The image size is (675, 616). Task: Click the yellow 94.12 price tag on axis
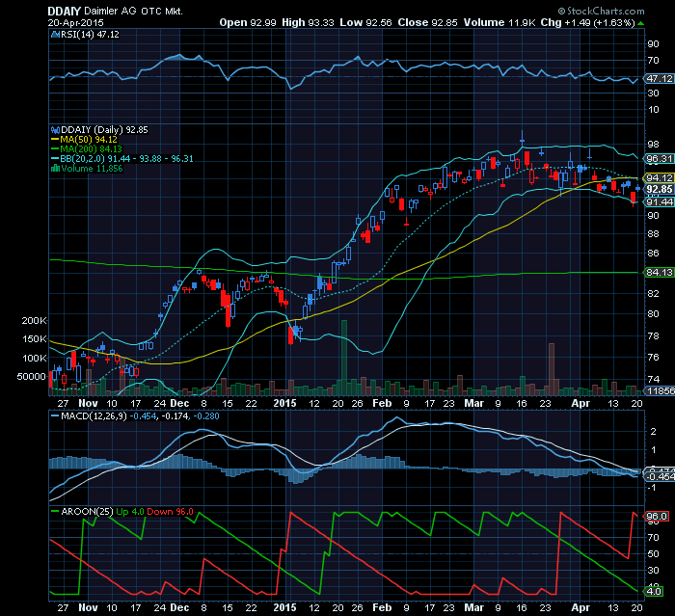click(x=659, y=177)
